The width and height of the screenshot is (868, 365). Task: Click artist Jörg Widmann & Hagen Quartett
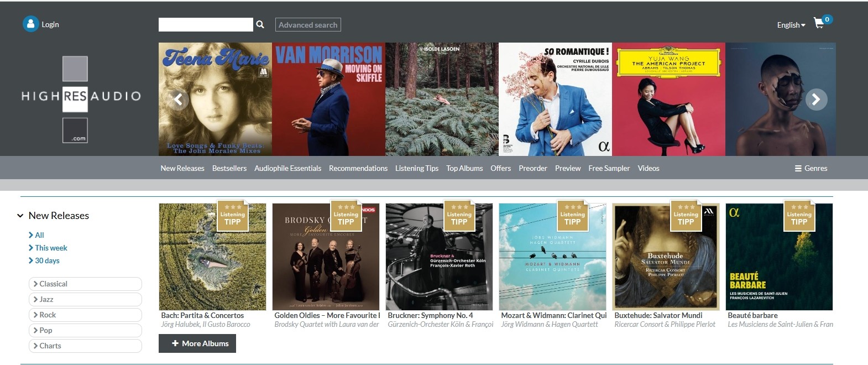click(x=550, y=325)
